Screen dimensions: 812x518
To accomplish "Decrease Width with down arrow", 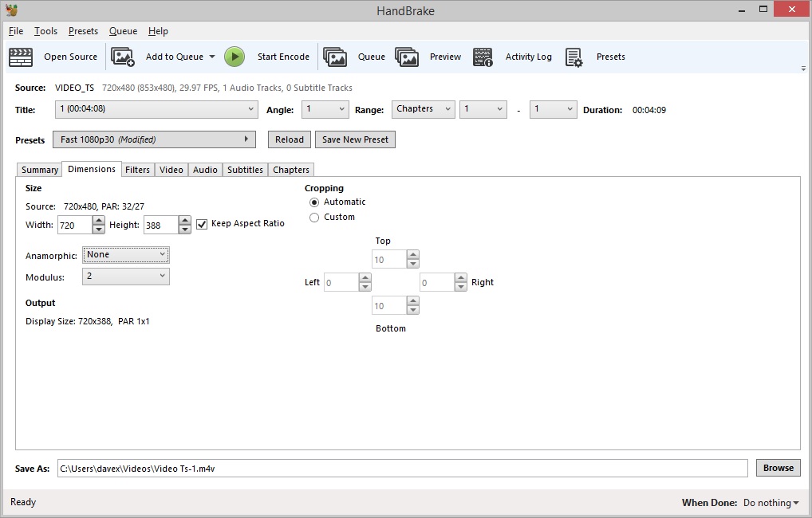I will [x=98, y=230].
